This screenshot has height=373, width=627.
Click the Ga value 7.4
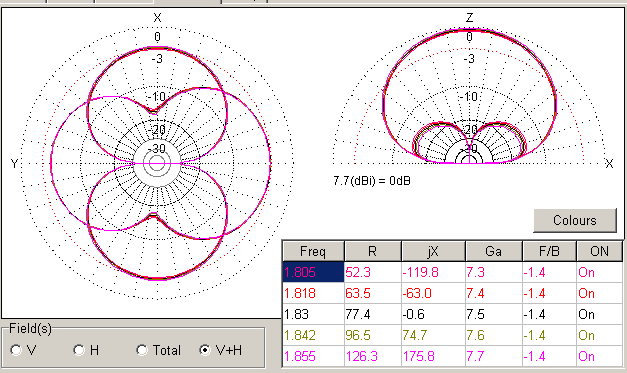tap(493, 293)
